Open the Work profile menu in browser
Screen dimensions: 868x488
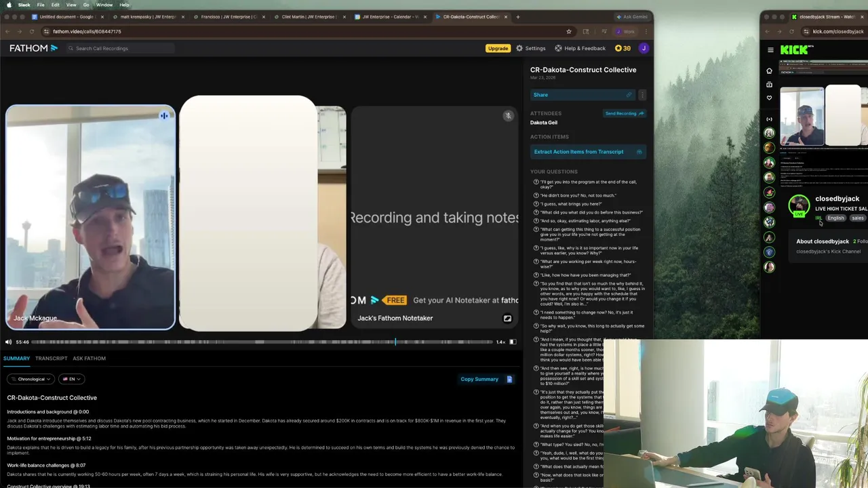625,31
